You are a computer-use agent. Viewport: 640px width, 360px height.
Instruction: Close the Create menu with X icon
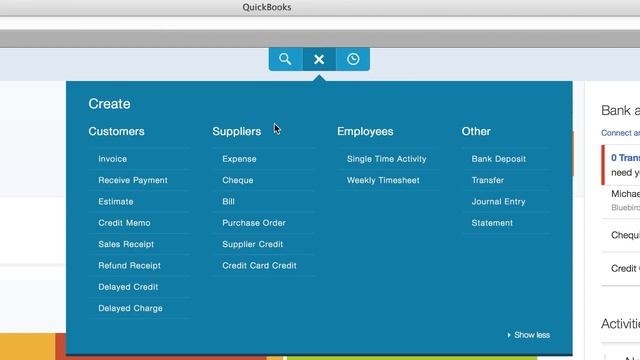pos(319,59)
